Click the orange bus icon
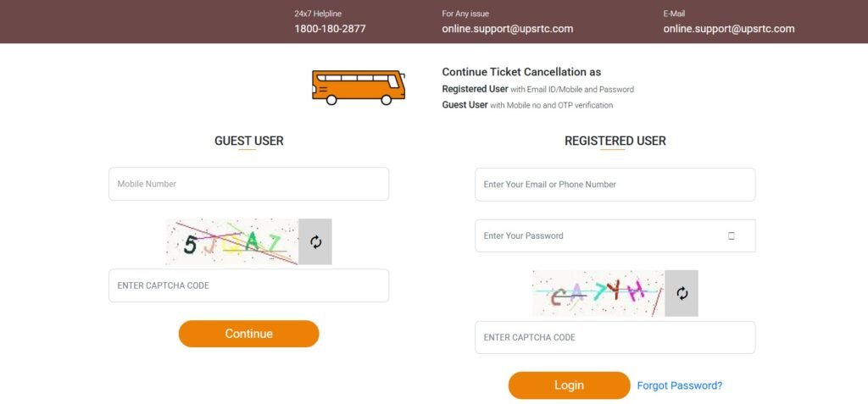Viewport: 868px width, 404px height. tap(359, 87)
